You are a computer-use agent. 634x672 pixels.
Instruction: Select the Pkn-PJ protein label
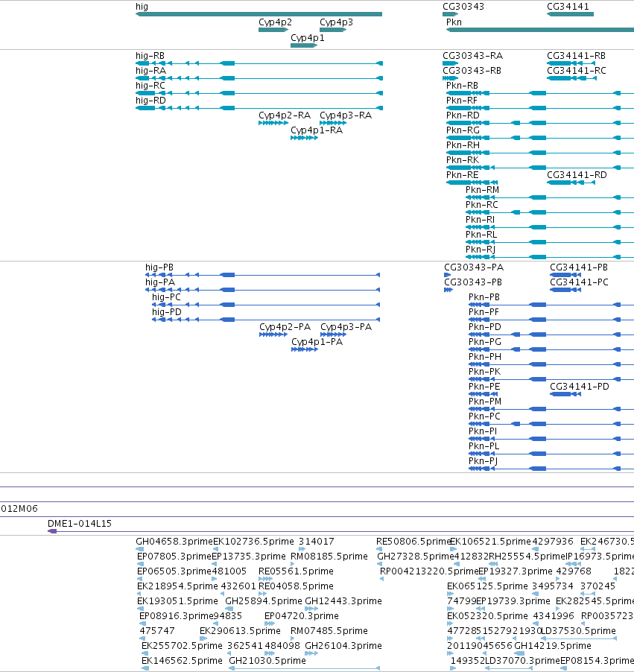(483, 461)
